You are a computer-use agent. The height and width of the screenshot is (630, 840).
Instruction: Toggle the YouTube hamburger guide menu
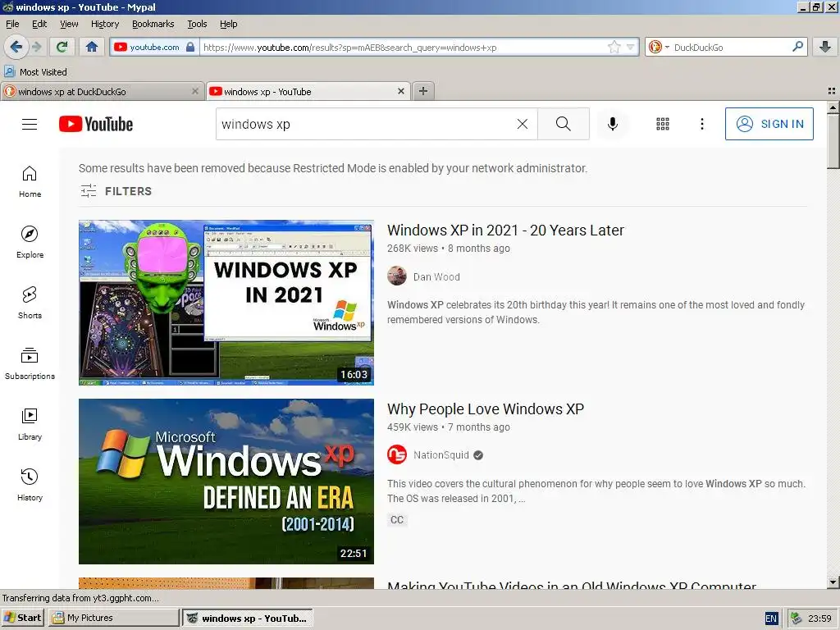click(x=30, y=124)
